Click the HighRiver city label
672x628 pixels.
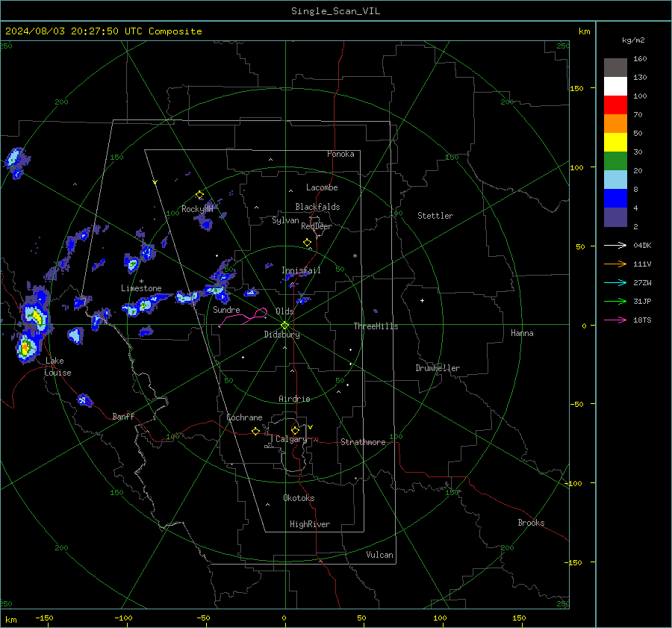click(x=310, y=524)
